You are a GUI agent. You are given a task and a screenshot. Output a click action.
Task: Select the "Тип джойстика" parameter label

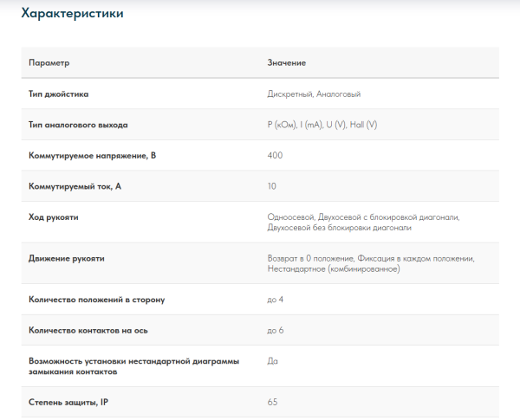point(58,94)
